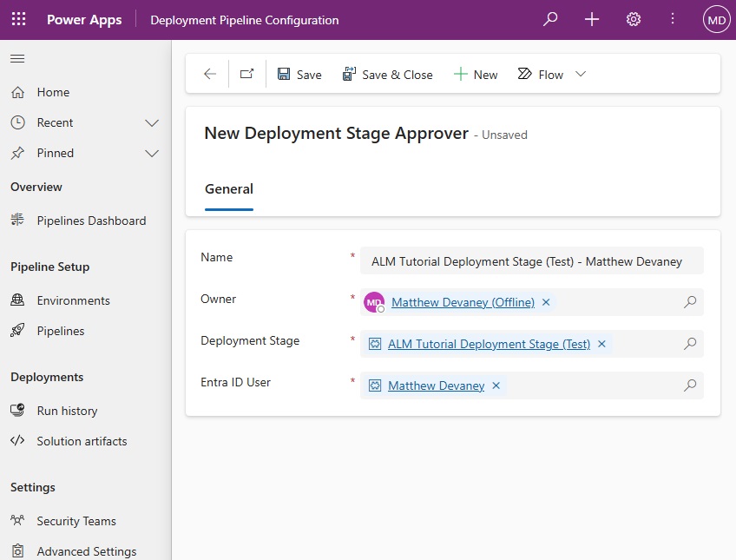Click the Home house icon

(x=18, y=92)
